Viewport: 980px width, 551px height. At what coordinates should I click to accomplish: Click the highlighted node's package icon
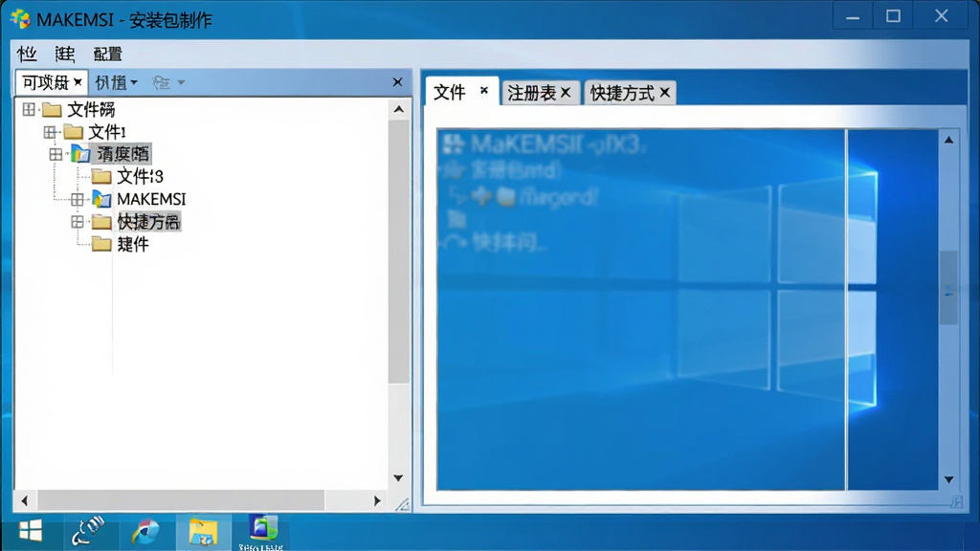point(80,154)
